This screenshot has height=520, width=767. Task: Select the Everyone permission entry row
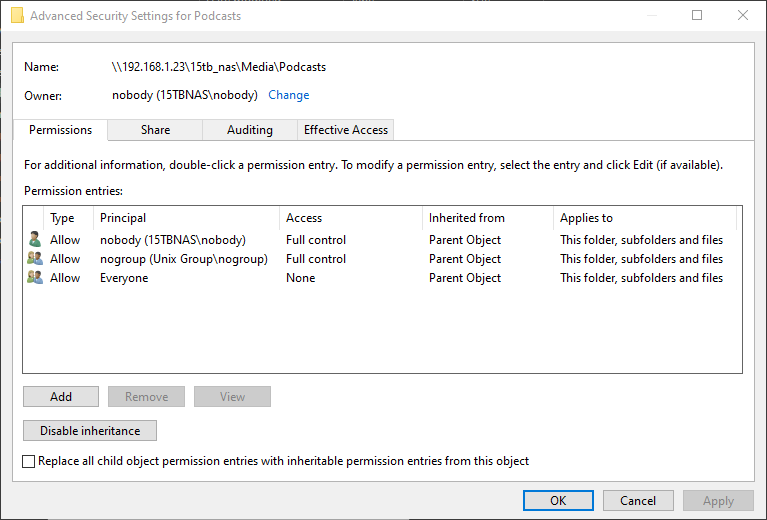[x=382, y=278]
